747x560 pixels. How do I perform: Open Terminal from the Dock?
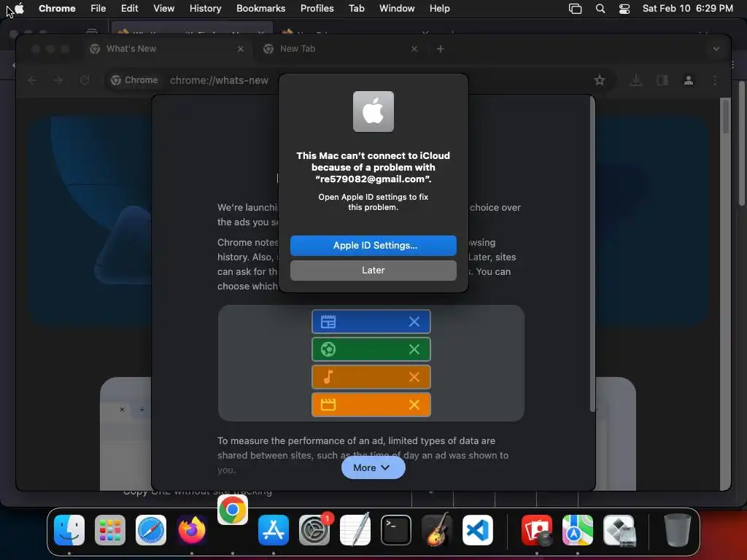[396, 530]
